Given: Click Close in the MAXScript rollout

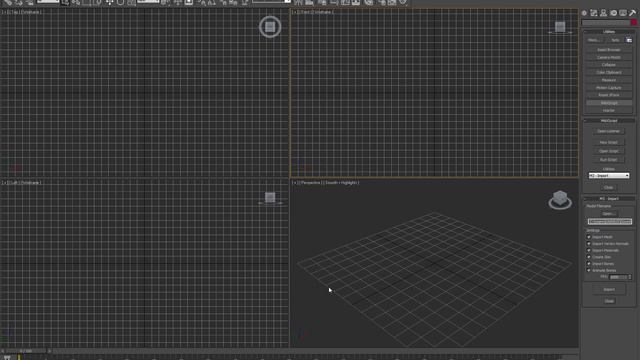Looking at the screenshot, I should pos(609,188).
